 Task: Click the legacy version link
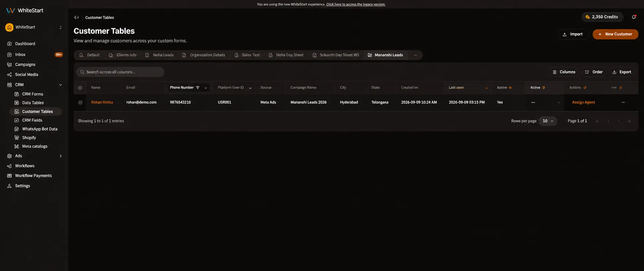click(356, 4)
